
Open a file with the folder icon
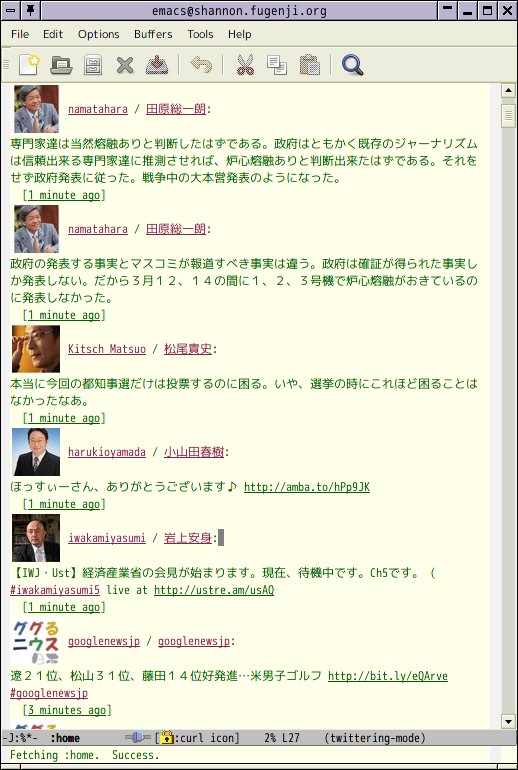61,65
